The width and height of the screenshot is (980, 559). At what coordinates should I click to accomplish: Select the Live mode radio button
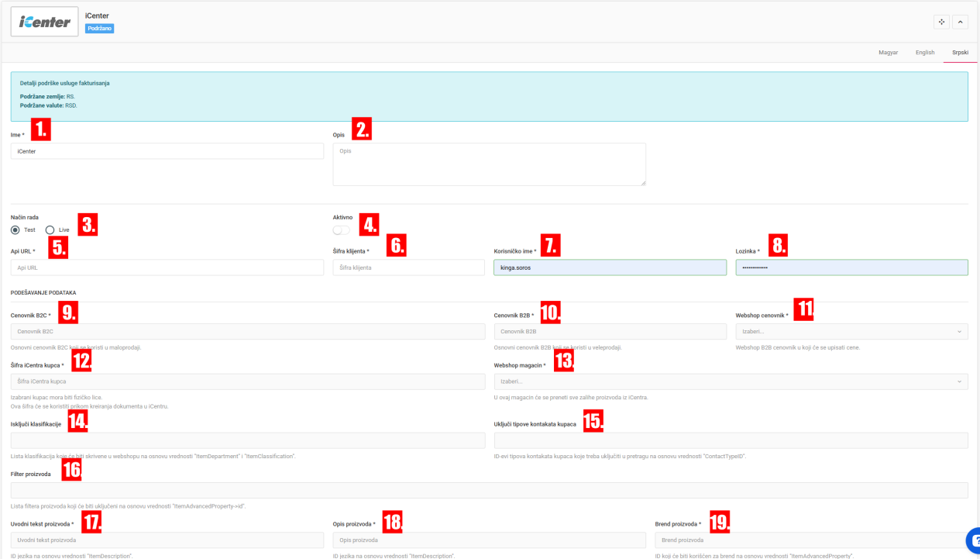pos(50,230)
